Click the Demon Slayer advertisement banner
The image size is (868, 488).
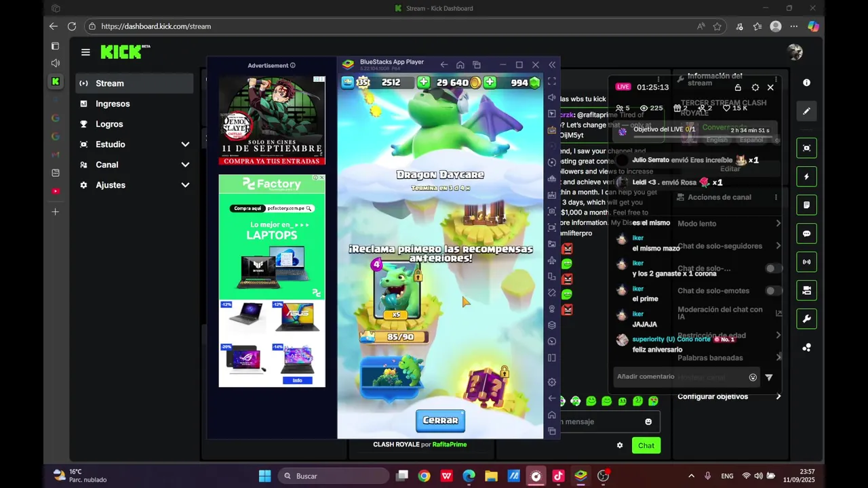[x=272, y=120]
